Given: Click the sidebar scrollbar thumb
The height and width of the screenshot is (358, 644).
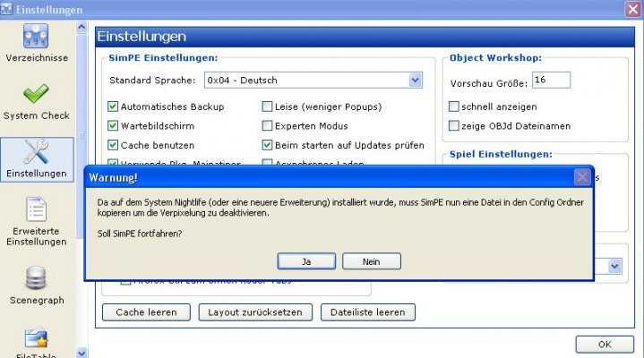Looking at the screenshot, I should click(82, 135).
